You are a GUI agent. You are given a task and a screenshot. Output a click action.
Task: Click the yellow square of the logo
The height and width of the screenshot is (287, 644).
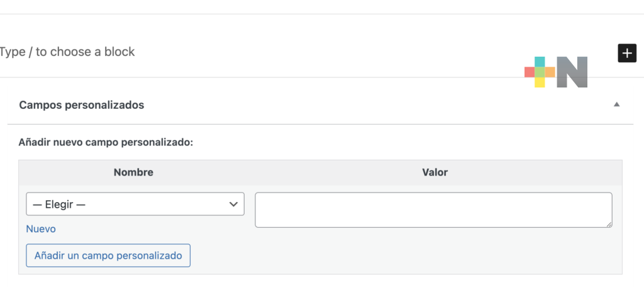tap(540, 82)
